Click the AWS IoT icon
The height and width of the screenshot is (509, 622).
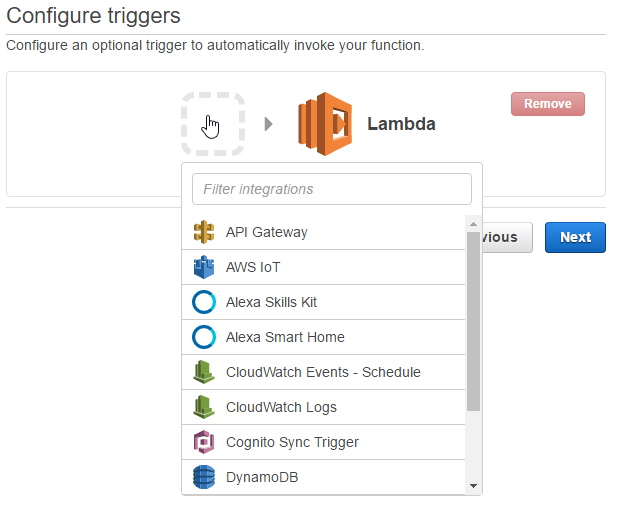[204, 267]
